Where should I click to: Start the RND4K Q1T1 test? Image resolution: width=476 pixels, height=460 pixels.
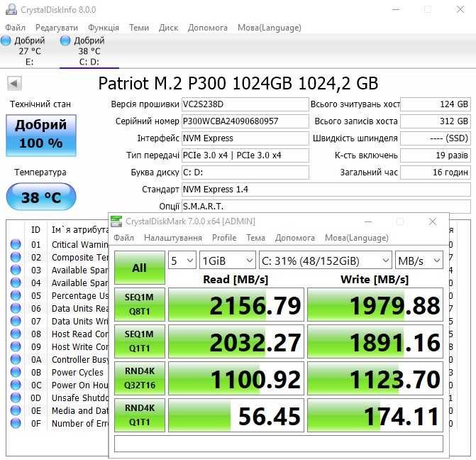140,415
